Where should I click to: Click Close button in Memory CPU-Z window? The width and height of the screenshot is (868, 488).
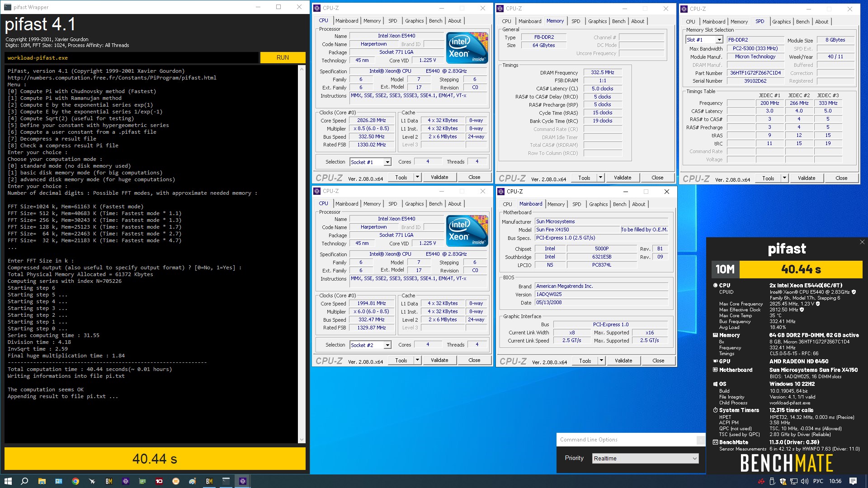coord(657,178)
